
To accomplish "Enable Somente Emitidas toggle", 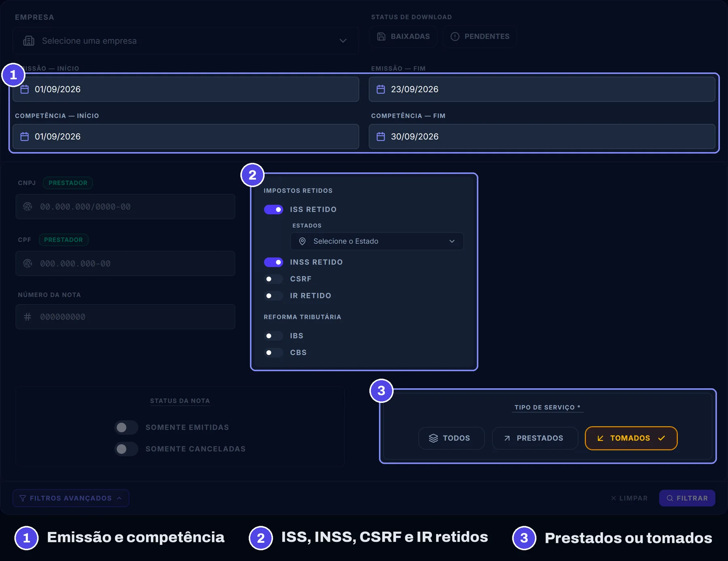I will pyautogui.click(x=126, y=428).
